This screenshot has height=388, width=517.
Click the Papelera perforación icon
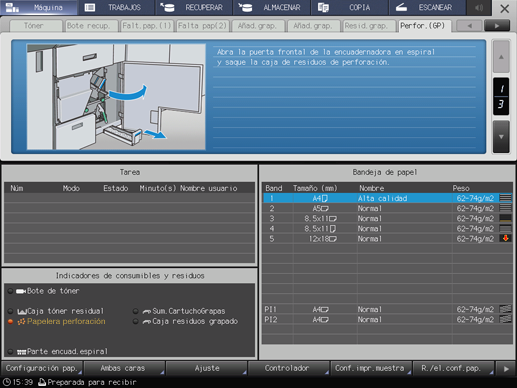point(21,322)
